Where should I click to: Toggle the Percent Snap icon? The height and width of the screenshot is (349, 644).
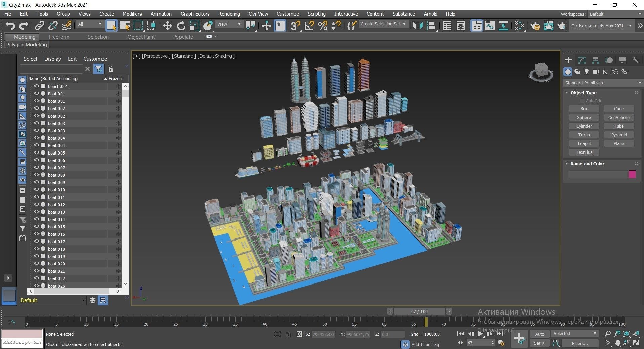coord(323,26)
